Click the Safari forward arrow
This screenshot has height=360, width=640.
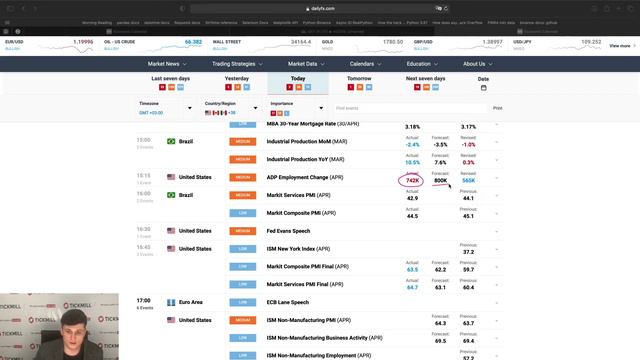click(35, 8)
